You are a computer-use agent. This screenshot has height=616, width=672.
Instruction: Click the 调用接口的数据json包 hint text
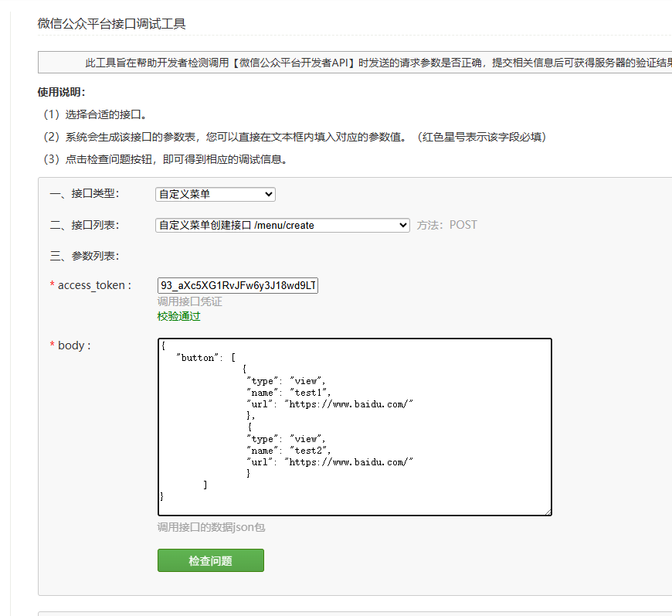pos(211,527)
